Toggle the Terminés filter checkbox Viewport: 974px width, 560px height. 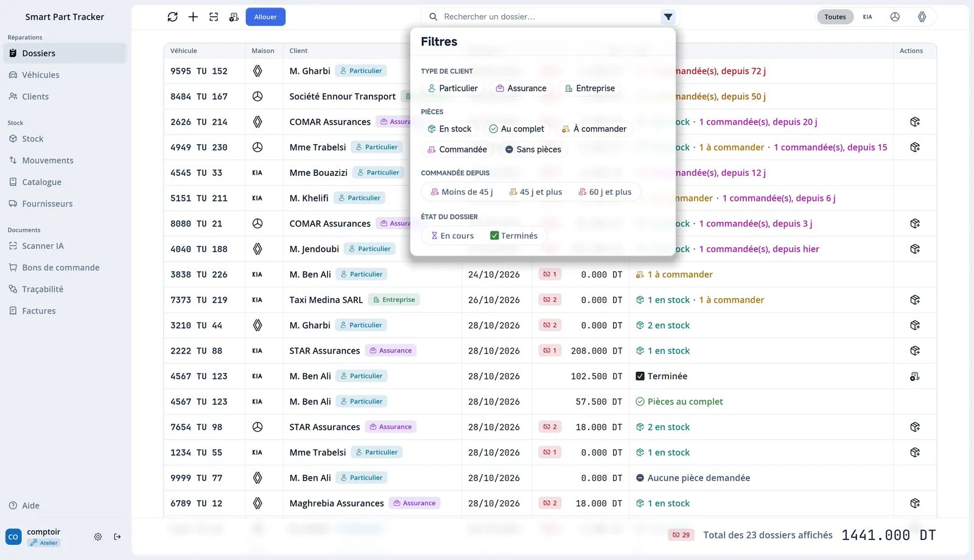coord(514,236)
